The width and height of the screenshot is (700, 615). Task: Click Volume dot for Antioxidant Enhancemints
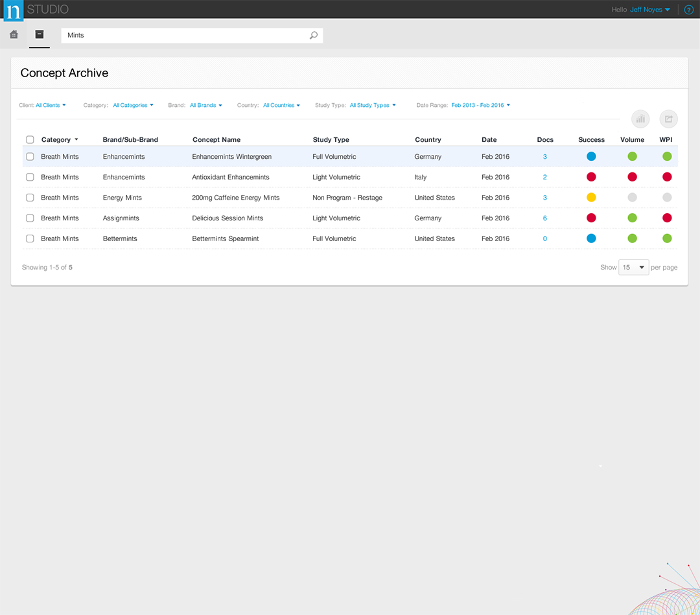[632, 177]
